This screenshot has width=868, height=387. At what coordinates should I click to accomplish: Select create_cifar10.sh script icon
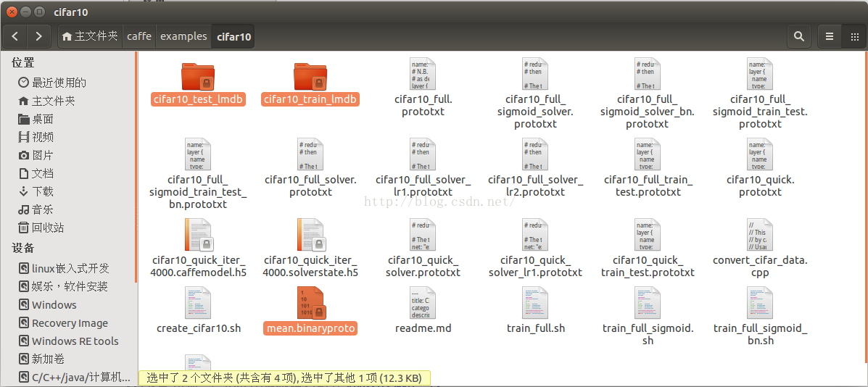coord(198,302)
